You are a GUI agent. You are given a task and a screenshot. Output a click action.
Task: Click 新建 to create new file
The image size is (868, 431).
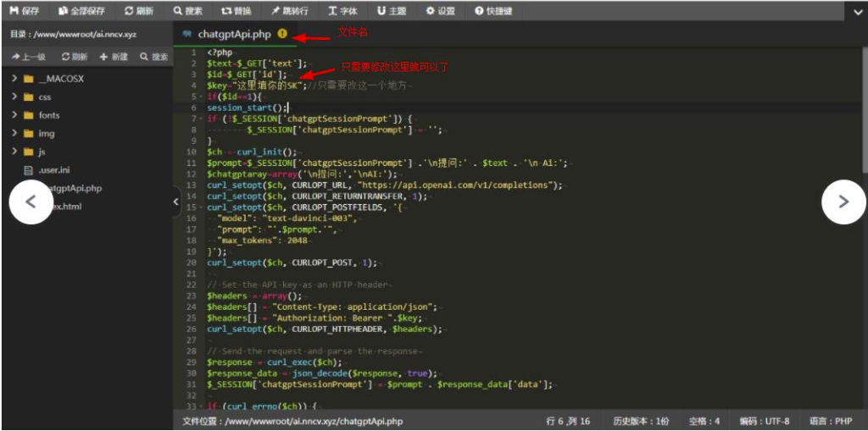point(114,57)
